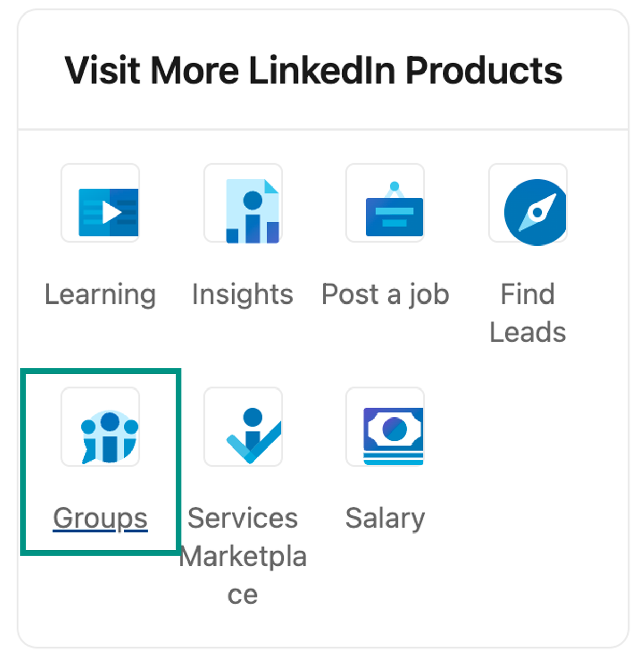This screenshot has height=663, width=644.
Task: Click the word Services in the label
Action: [x=242, y=518]
